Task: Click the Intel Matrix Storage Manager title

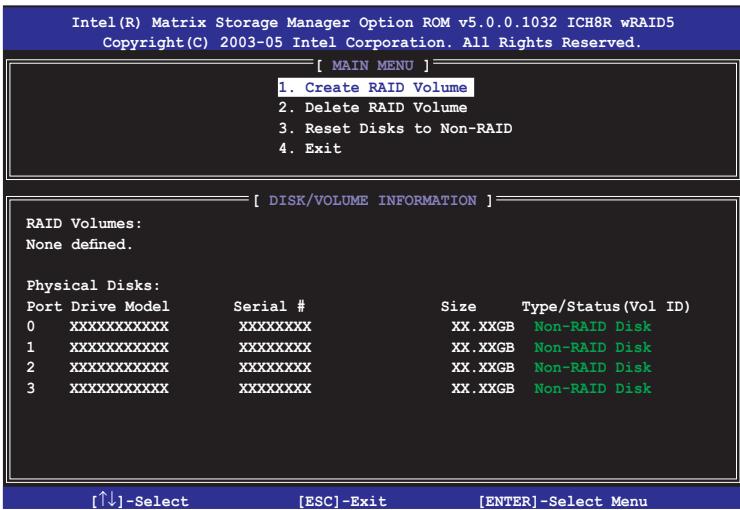Action: click(373, 22)
